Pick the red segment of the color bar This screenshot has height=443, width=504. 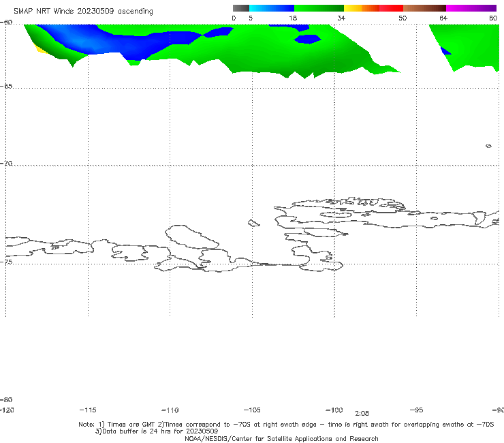(391, 8)
